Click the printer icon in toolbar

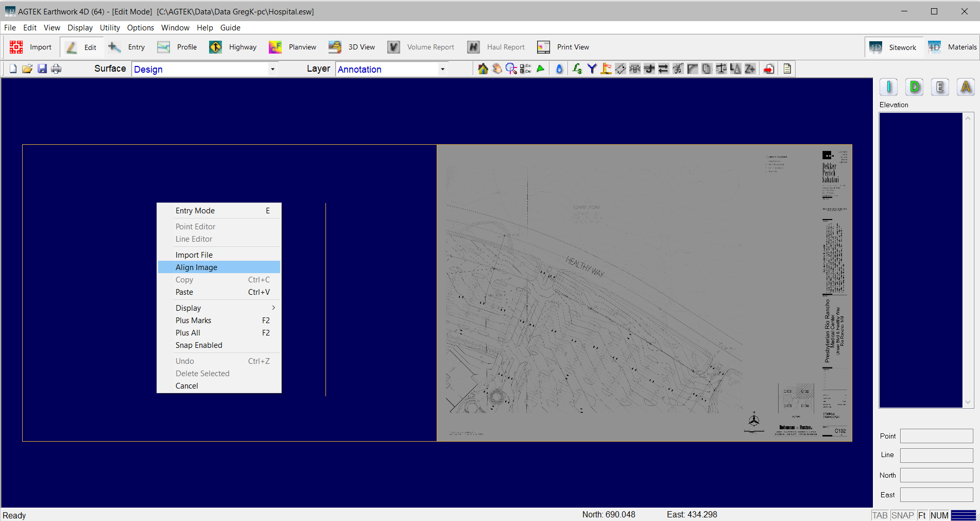56,69
